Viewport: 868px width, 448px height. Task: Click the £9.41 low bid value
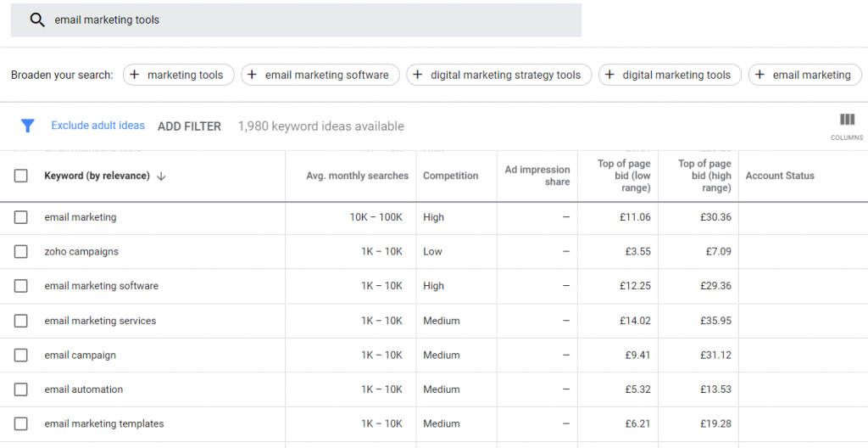(x=637, y=356)
